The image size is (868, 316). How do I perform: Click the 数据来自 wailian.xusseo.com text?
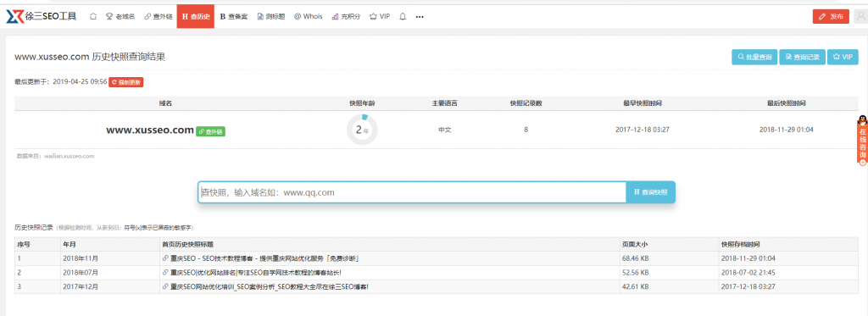55,156
